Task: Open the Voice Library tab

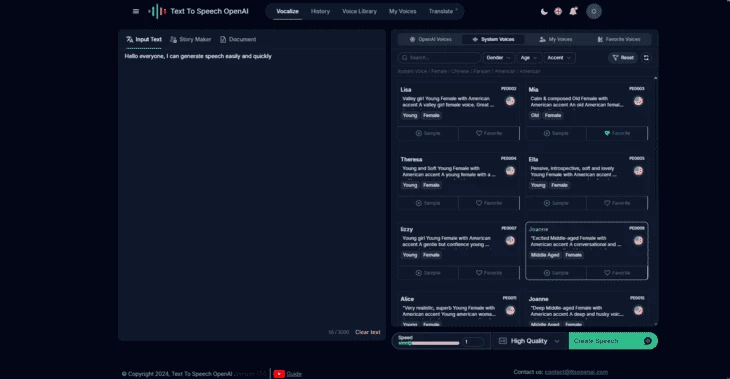Action: (x=359, y=11)
